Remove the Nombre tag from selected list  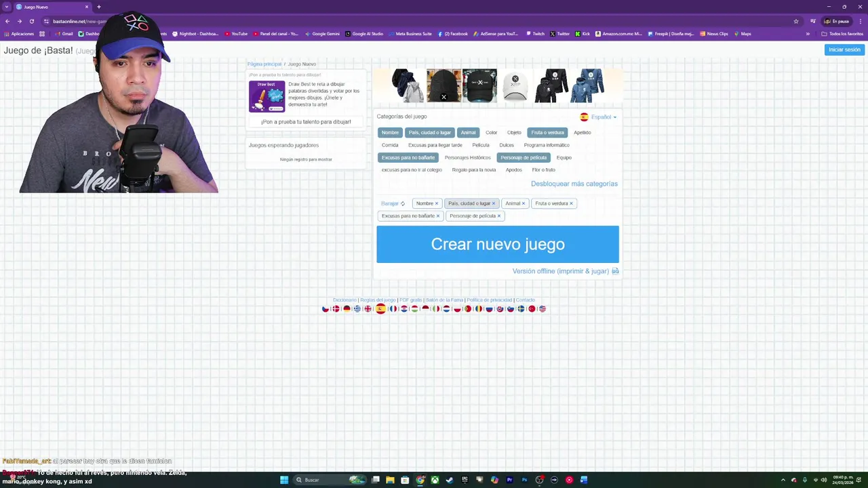click(x=436, y=203)
